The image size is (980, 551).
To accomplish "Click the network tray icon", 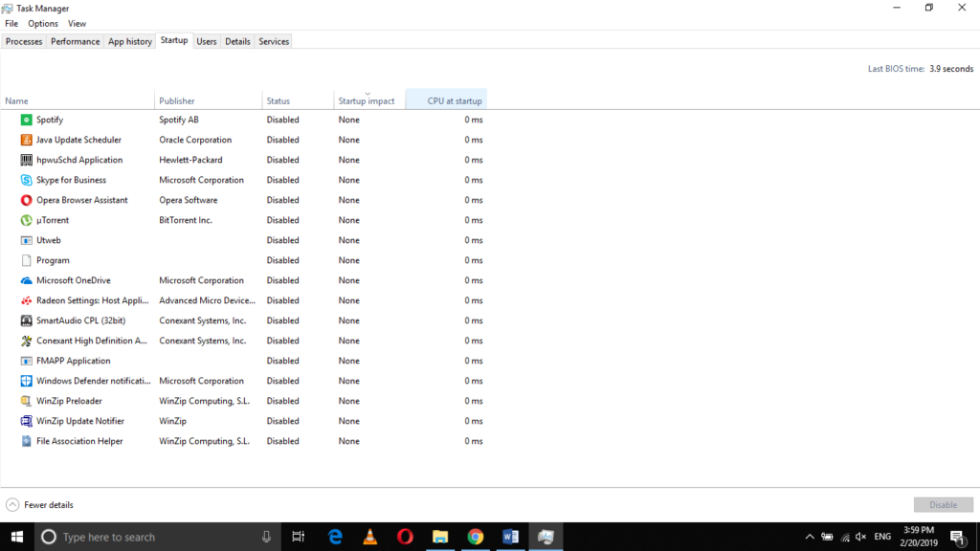I will pos(845,537).
